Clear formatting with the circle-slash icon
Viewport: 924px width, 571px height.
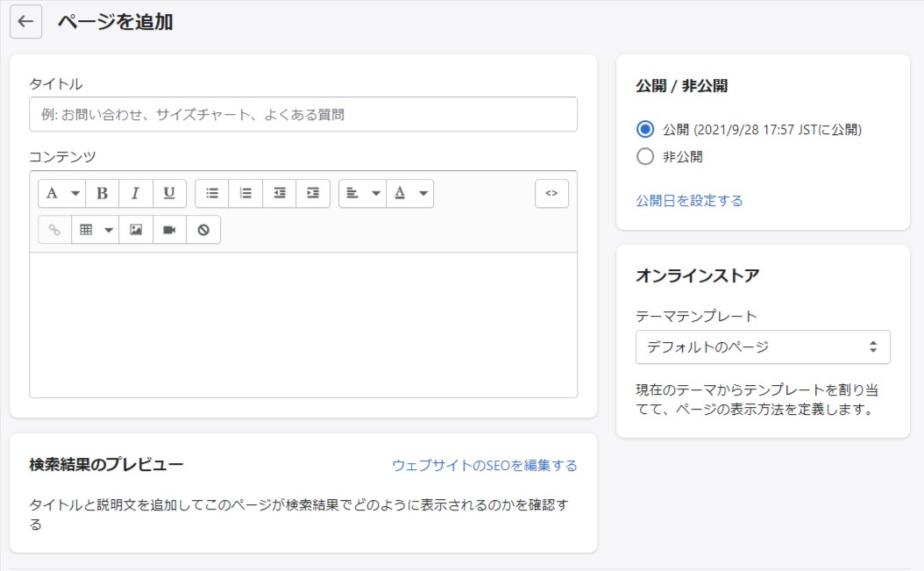(203, 230)
